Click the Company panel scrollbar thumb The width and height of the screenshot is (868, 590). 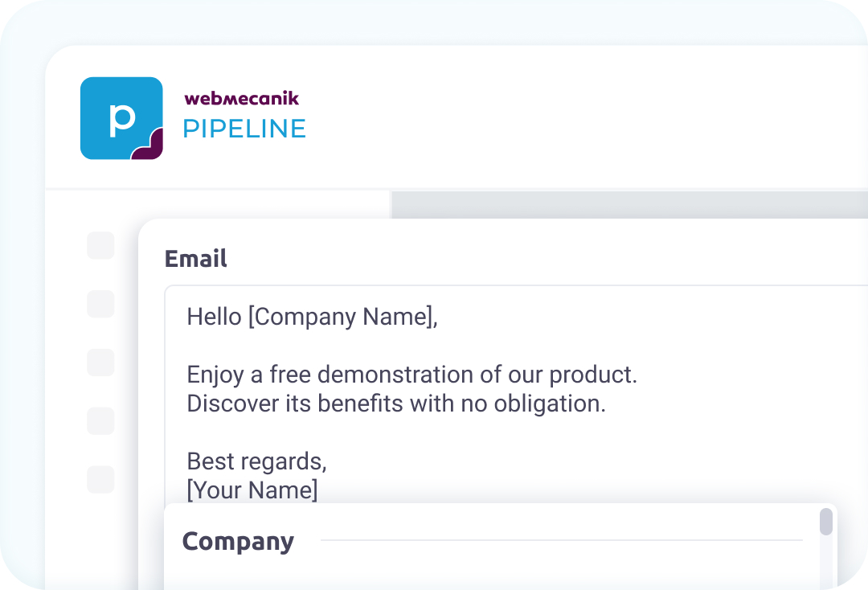[x=826, y=522]
